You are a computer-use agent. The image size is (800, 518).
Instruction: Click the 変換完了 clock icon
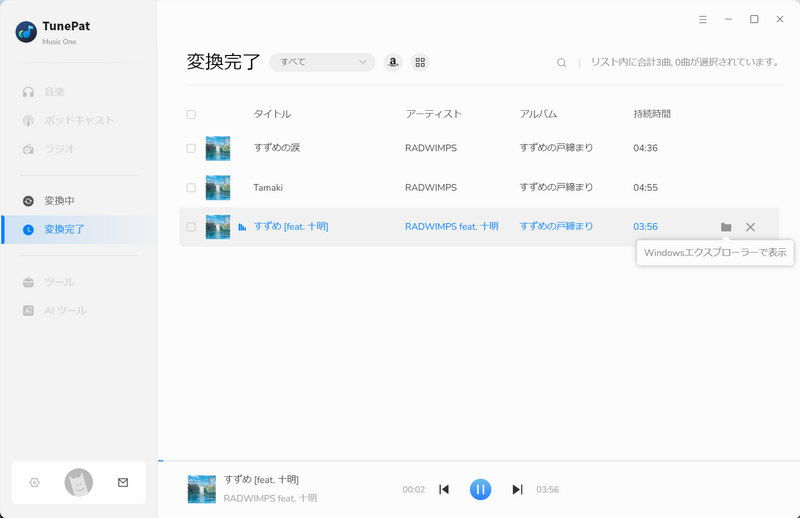29,230
